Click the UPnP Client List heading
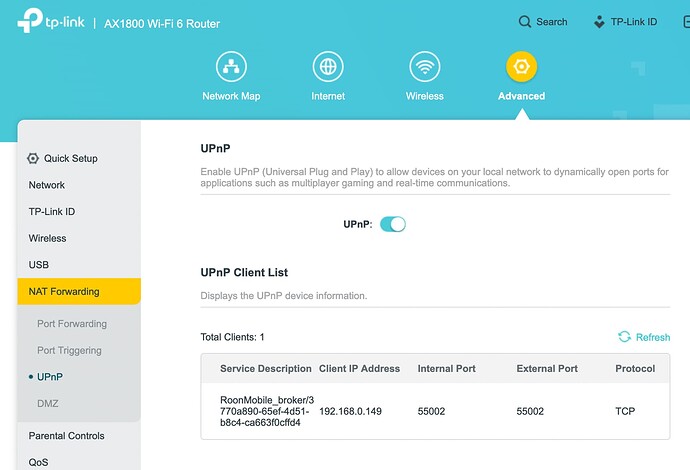This screenshot has height=470, width=690. pyautogui.click(x=244, y=272)
